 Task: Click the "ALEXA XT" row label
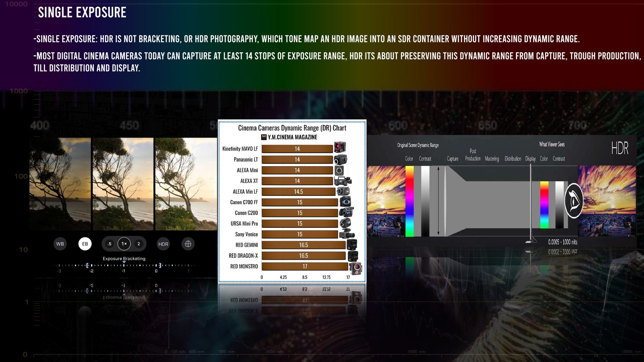tap(249, 181)
